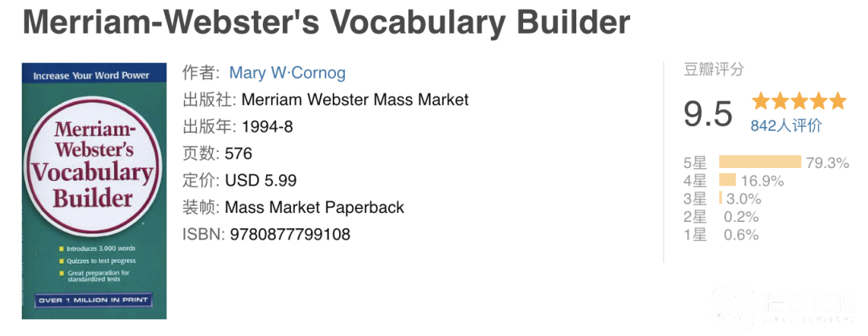Click the 1星 rating row label
The image size is (868, 336).
(695, 235)
